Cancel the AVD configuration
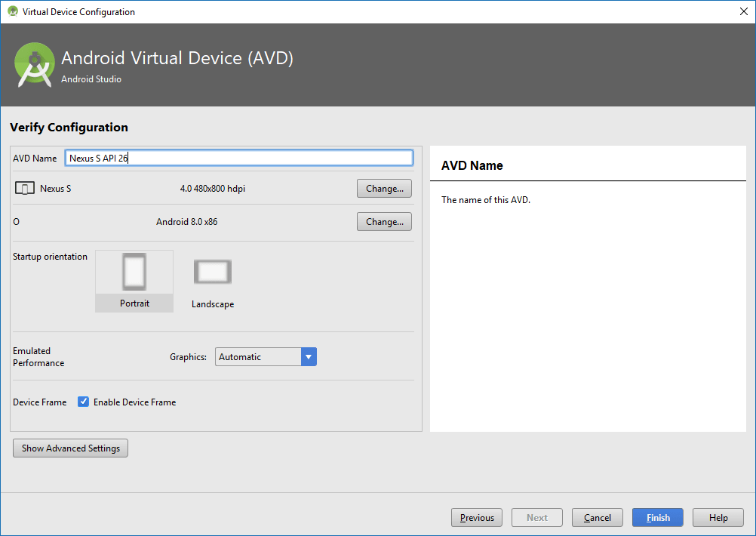 point(598,518)
